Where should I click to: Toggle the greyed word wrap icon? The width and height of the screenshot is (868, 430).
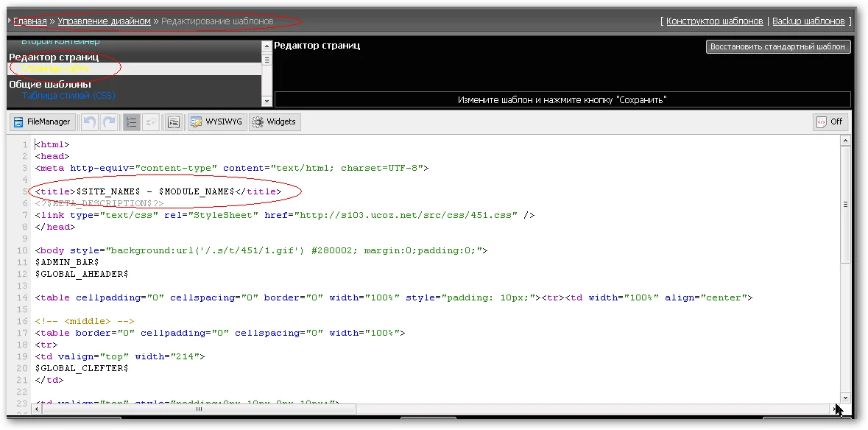coord(151,122)
